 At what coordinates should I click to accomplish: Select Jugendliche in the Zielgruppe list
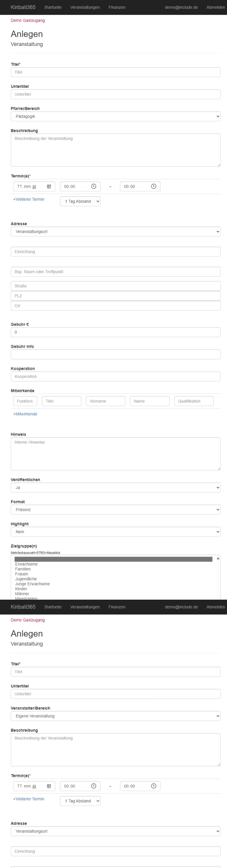[26, 579]
